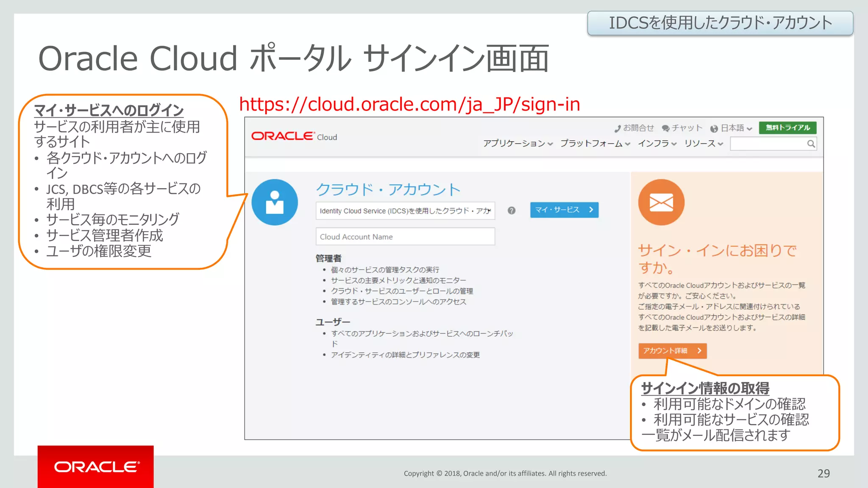Click クラウド・サービスのユーザーとロールの管理 bullet
This screenshot has height=488, width=868.
click(402, 291)
